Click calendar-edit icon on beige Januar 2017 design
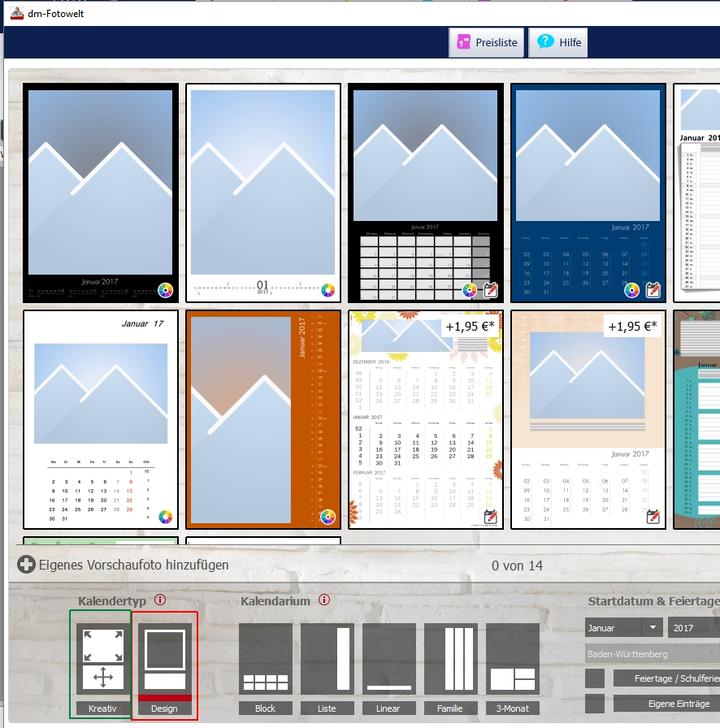 [653, 517]
